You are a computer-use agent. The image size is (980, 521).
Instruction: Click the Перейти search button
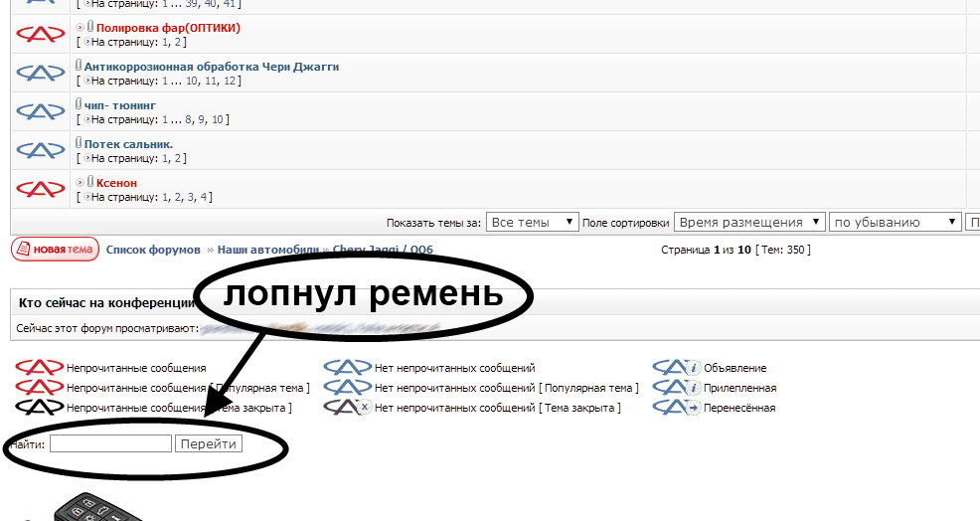tap(208, 444)
